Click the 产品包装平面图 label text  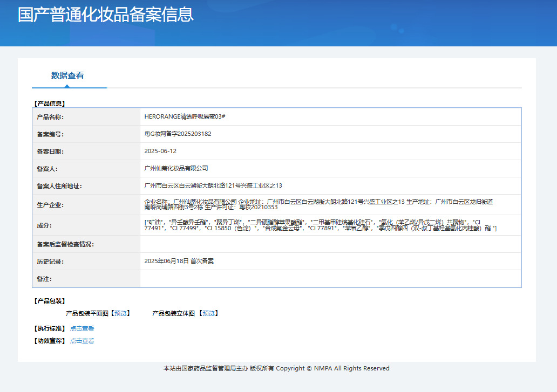click(87, 313)
